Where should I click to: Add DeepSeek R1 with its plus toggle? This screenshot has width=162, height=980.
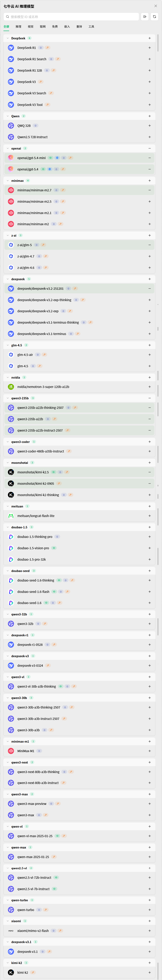coord(149,48)
